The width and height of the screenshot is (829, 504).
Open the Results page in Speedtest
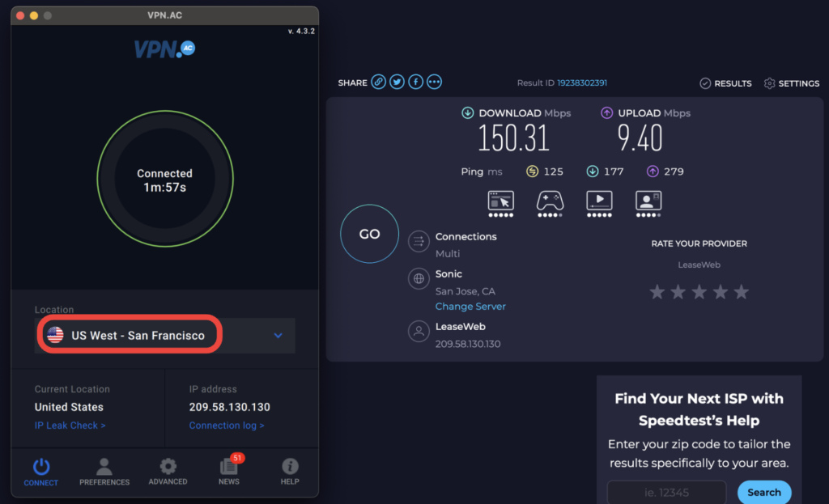coord(725,83)
